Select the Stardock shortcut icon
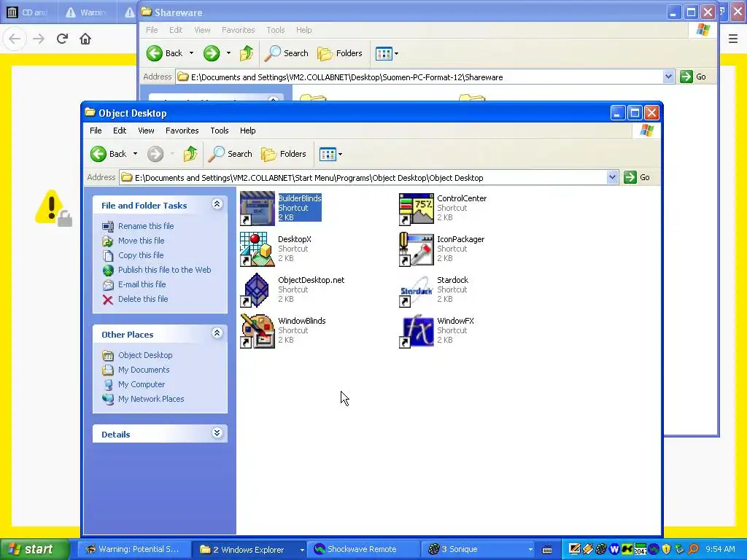The width and height of the screenshot is (747, 560). click(417, 290)
